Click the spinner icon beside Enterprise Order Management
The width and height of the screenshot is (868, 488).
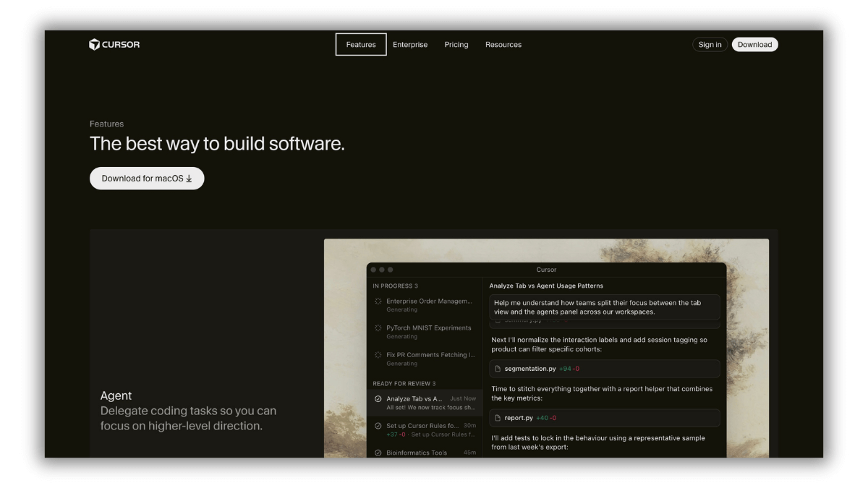pos(378,301)
